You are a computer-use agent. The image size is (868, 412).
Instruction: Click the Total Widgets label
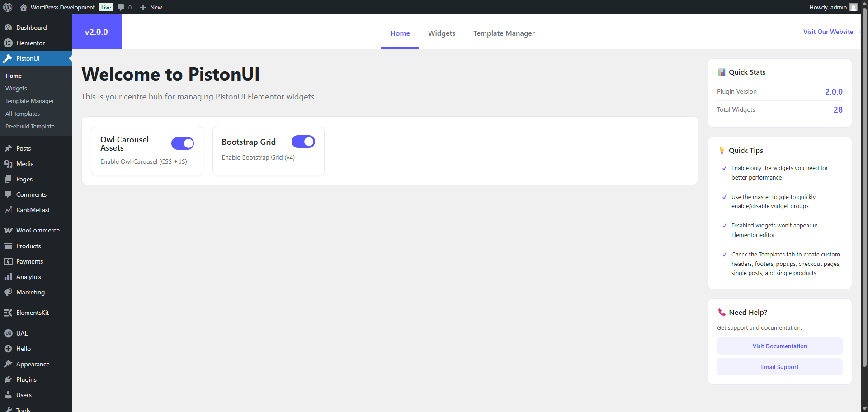[x=736, y=109]
